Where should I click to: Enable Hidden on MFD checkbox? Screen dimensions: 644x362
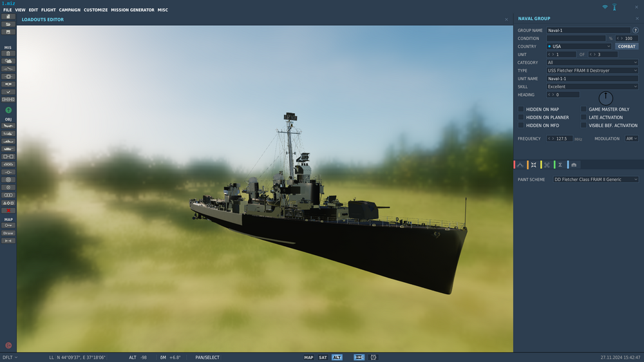coord(521,126)
